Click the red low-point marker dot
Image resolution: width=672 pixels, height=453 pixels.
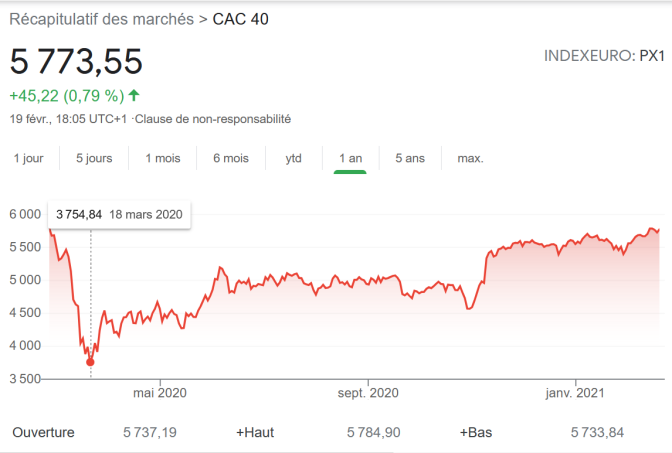tap(90, 362)
